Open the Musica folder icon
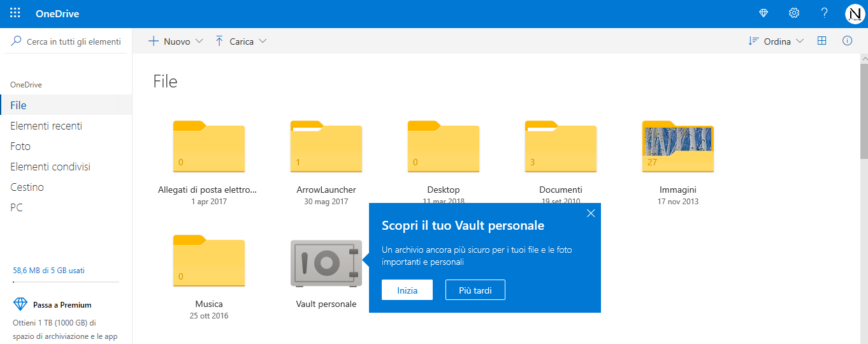This screenshot has height=344, width=868. pyautogui.click(x=209, y=260)
